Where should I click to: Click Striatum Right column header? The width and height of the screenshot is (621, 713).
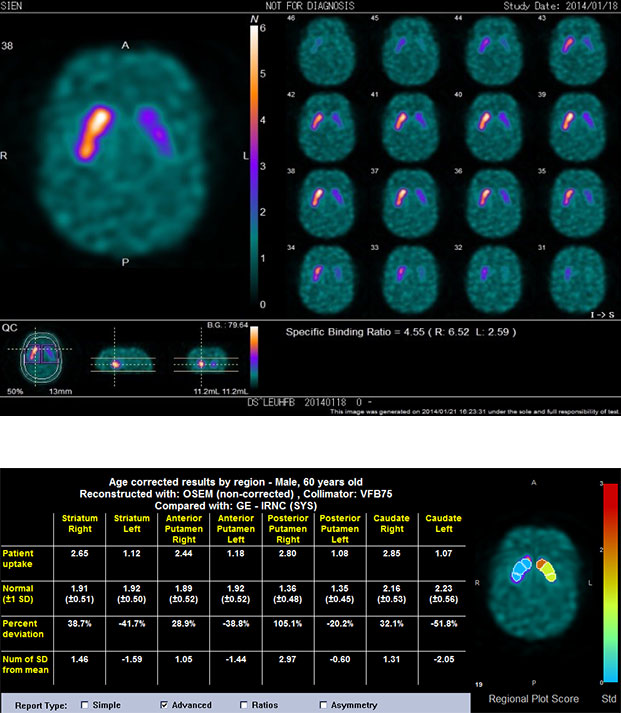tap(80, 523)
